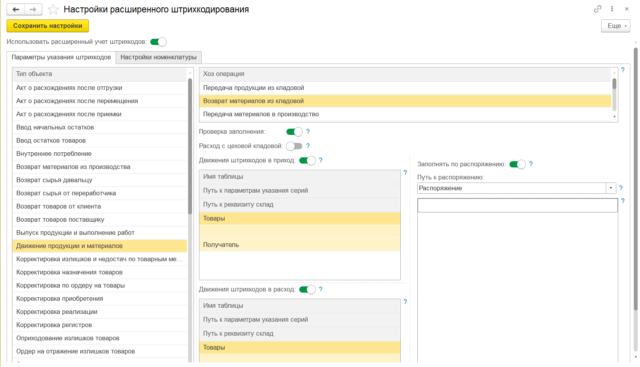Select Возврат материалов из производства row
Screen dimensions: 640x367
pos(100,167)
